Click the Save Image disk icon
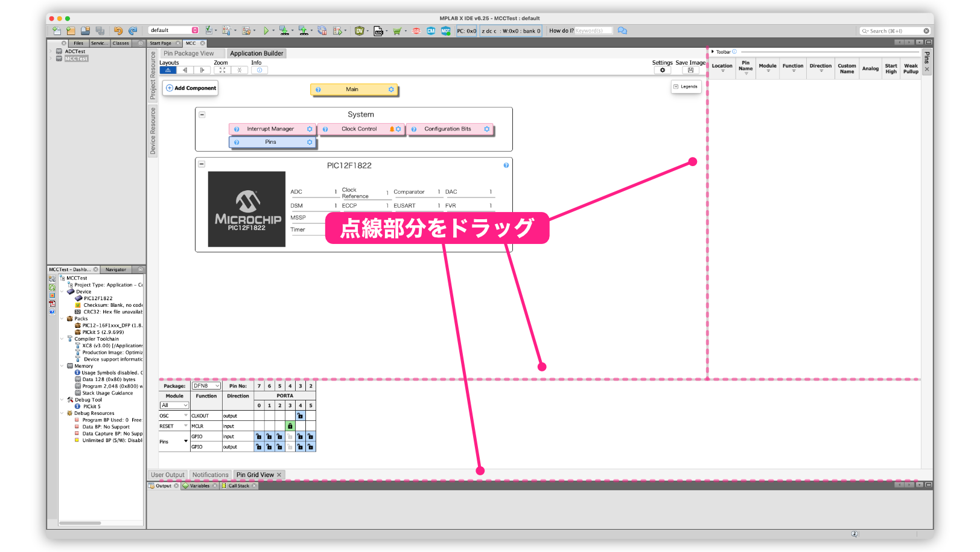The height and width of the screenshot is (552, 980). [x=690, y=70]
